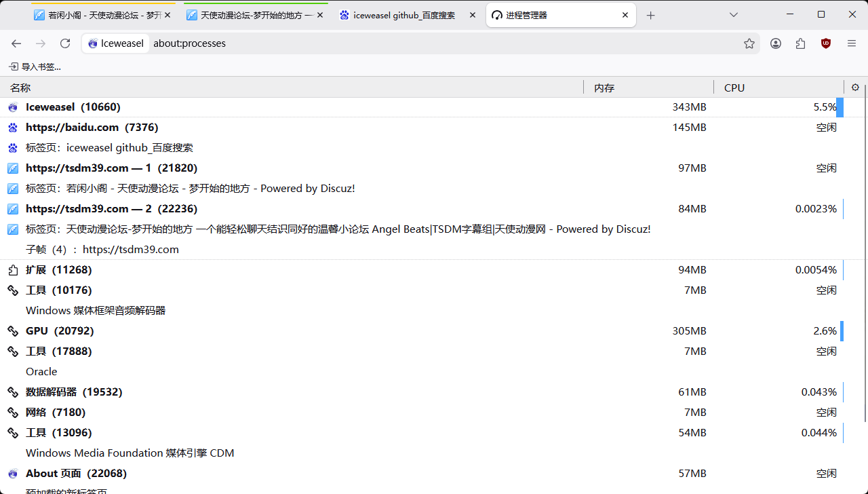Viewport: 868px width, 494px height.
Task: Open the extensions puzzle icon
Action: click(x=801, y=43)
